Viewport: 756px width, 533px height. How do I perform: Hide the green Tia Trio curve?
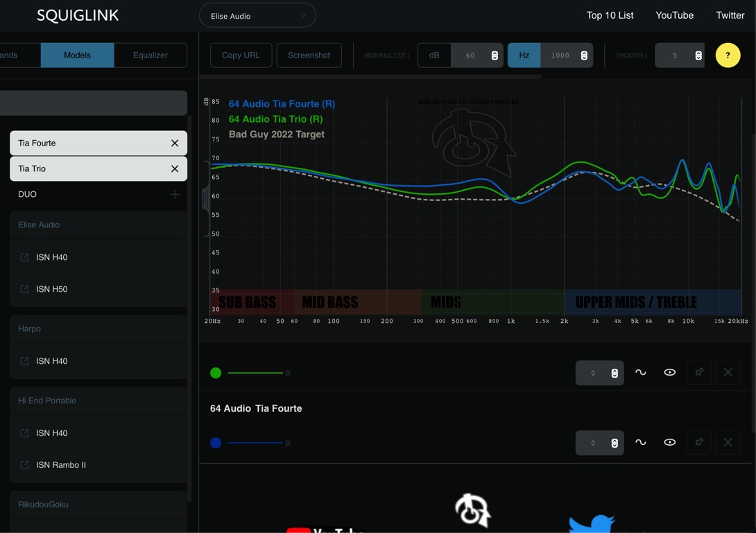(670, 372)
